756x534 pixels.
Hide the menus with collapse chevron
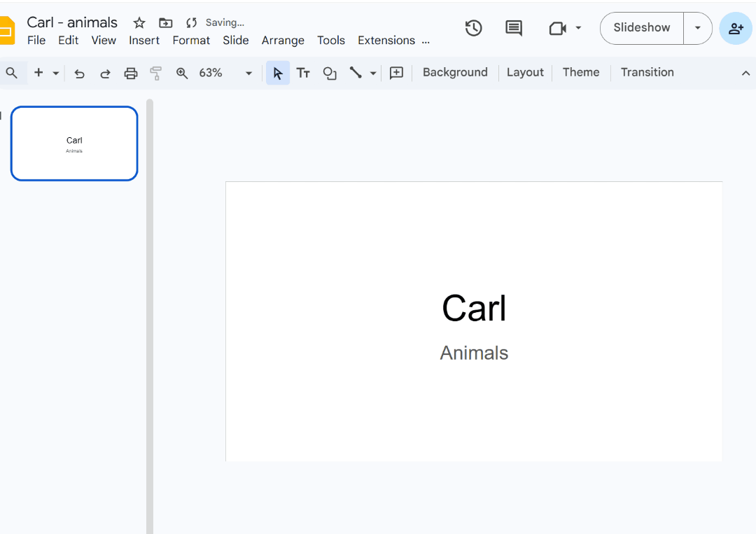(x=745, y=73)
